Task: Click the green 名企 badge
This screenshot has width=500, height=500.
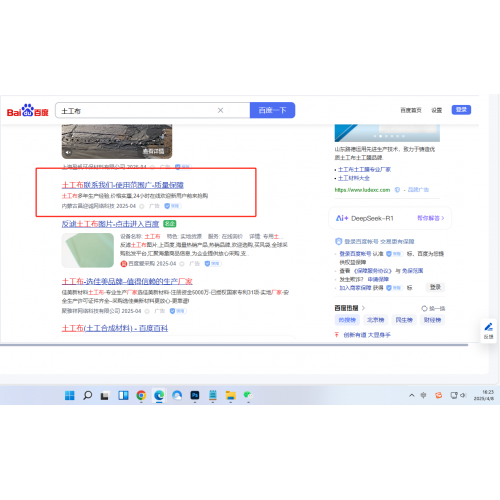Action: click(x=170, y=224)
